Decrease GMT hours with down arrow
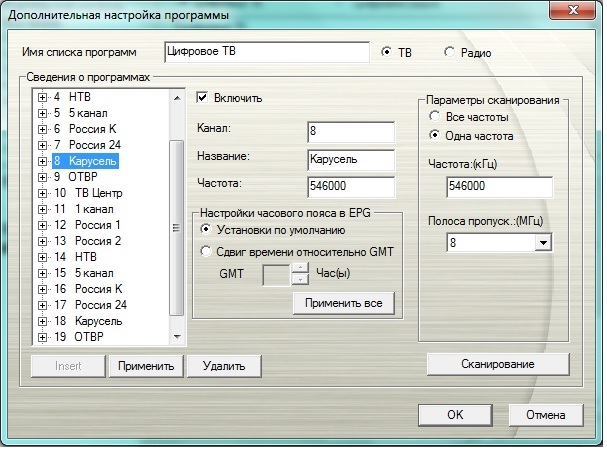This screenshot has height=460, width=607. tap(300, 280)
